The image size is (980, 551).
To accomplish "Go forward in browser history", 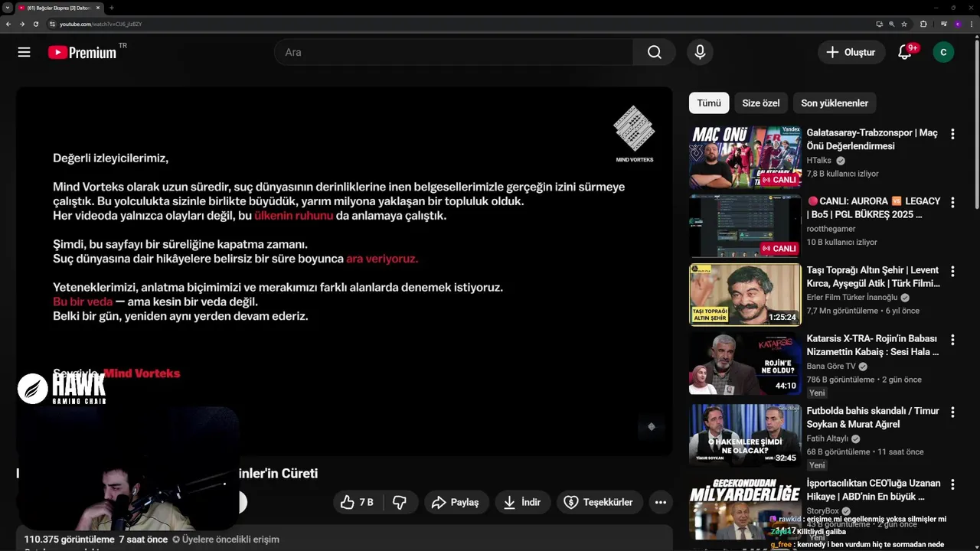I will [21, 24].
